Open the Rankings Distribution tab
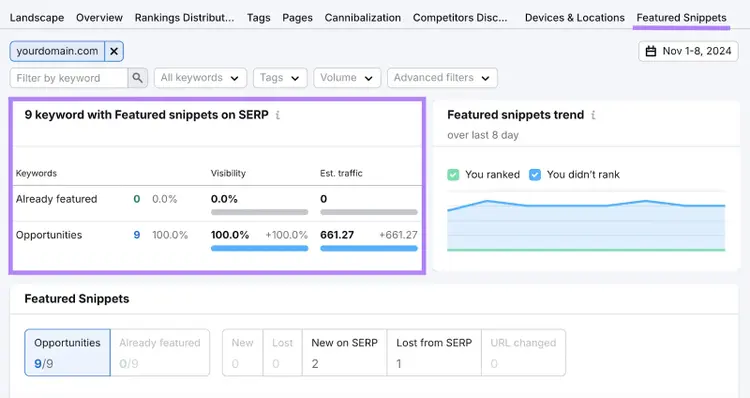The height and width of the screenshot is (398, 750). pos(184,18)
